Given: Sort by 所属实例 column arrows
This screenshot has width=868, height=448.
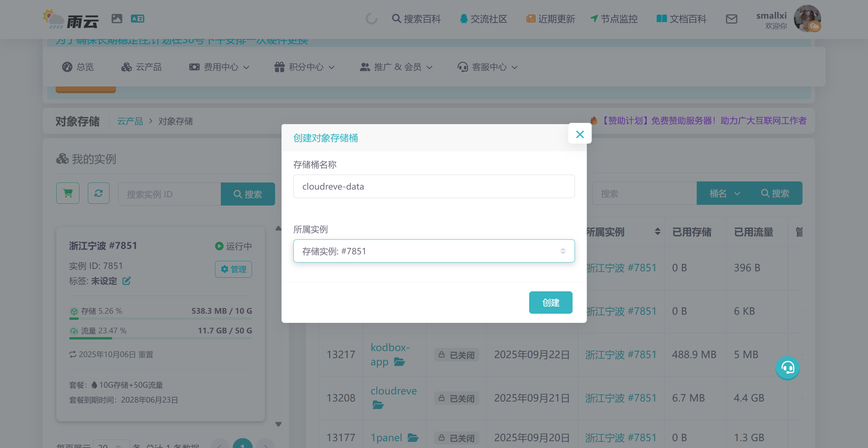Looking at the screenshot, I should coord(657,232).
